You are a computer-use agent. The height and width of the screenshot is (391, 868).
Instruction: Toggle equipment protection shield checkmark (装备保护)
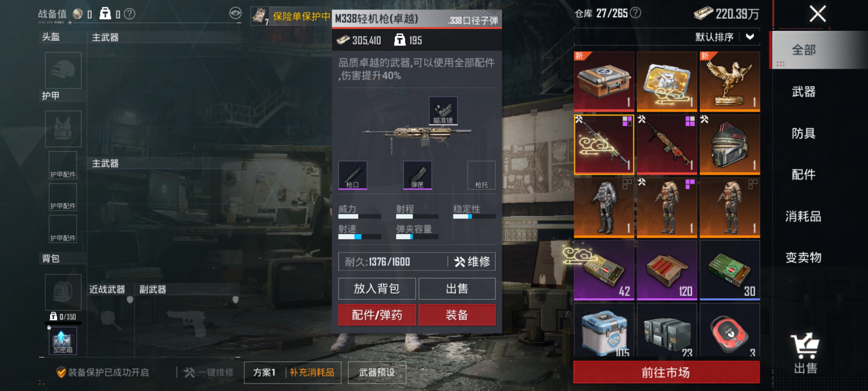61,372
